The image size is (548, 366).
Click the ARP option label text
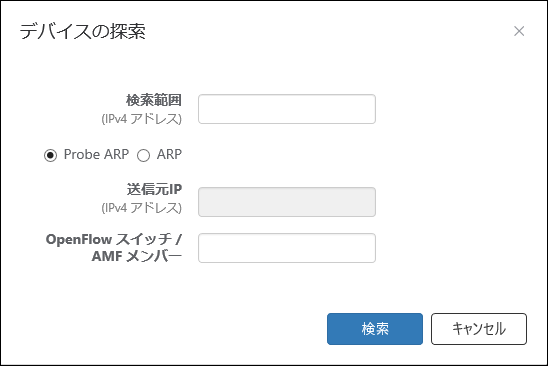[169, 155]
